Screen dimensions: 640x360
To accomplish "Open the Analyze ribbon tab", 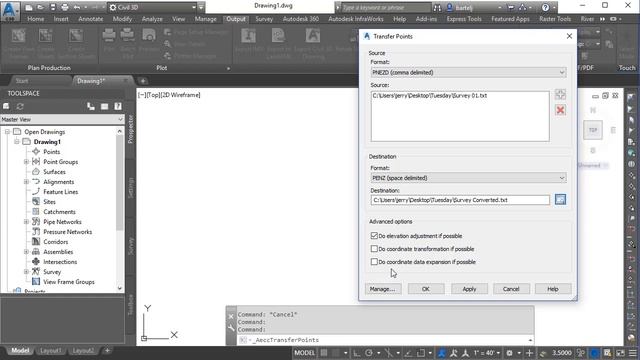I will (x=152, y=19).
